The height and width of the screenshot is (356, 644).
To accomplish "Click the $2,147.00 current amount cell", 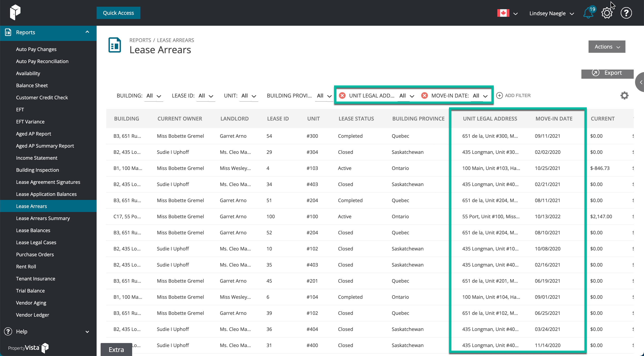I will (601, 216).
